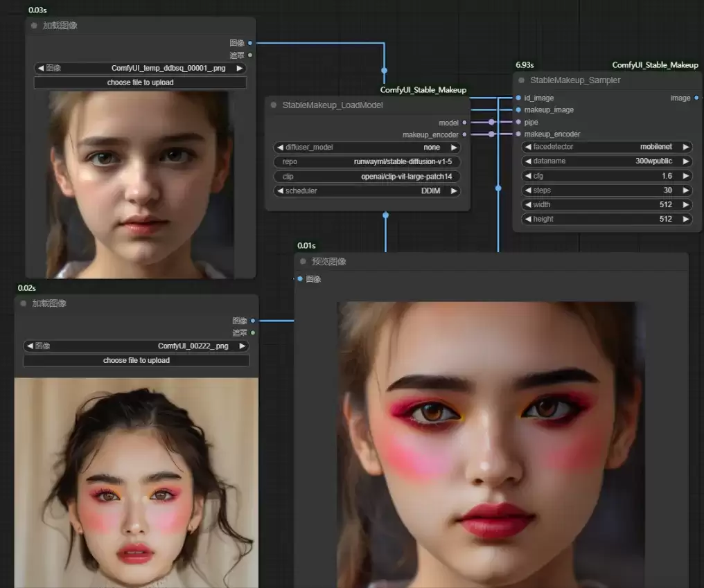Click the makeup_image input socket on Sampler

coord(518,110)
